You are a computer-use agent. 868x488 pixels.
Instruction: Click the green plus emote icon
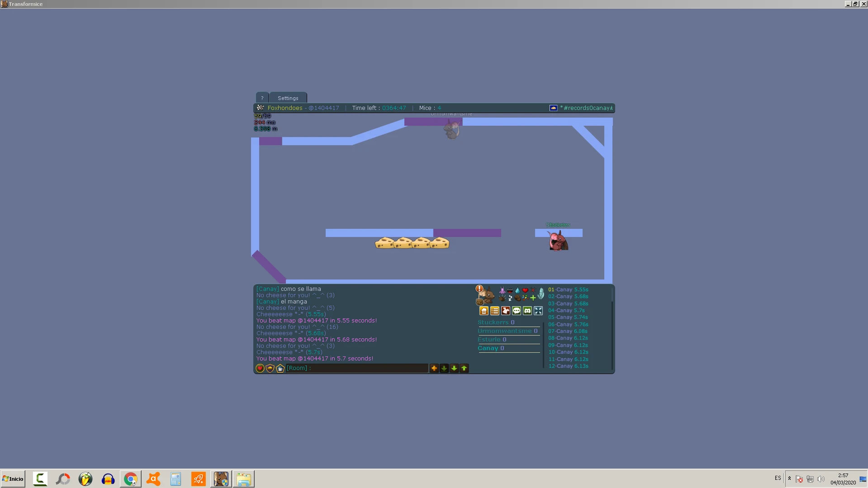click(x=533, y=298)
